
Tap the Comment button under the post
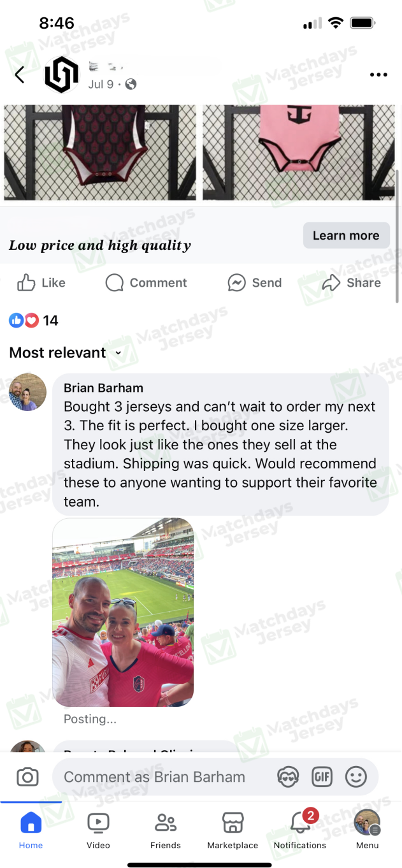click(147, 283)
